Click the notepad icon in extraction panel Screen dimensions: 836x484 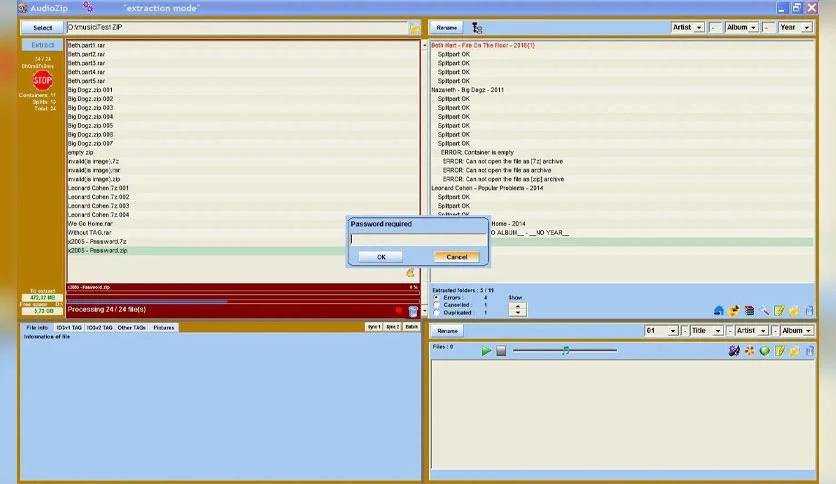779,310
